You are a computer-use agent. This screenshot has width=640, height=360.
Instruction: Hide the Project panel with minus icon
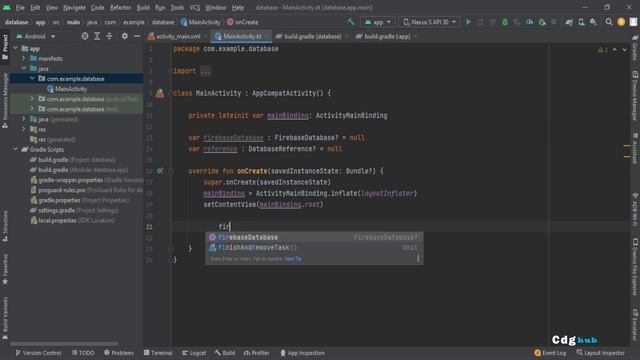(137, 36)
